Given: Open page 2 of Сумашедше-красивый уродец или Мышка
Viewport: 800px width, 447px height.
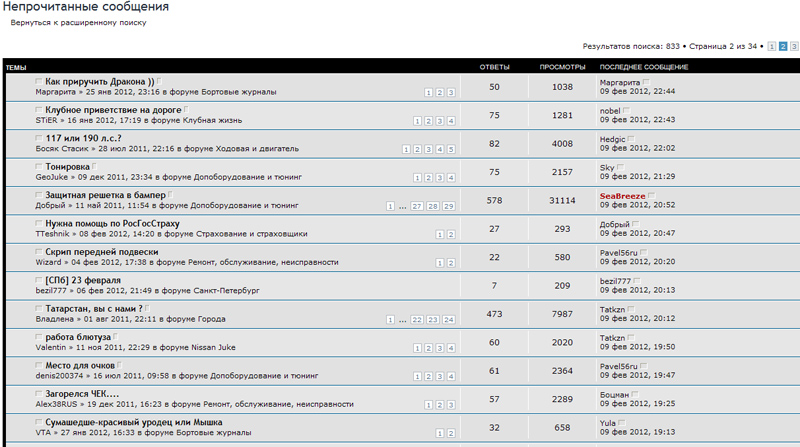Looking at the screenshot, I should (x=451, y=433).
